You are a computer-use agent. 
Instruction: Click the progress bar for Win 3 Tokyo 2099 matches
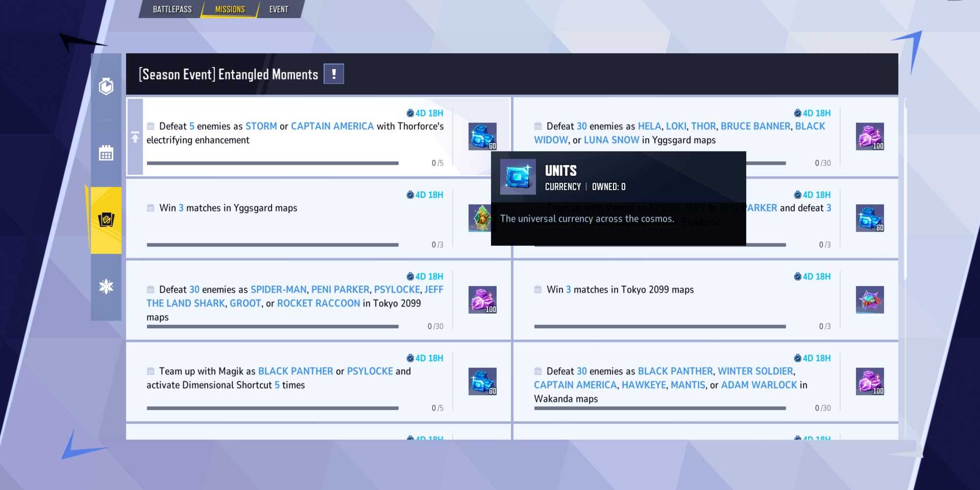660,326
